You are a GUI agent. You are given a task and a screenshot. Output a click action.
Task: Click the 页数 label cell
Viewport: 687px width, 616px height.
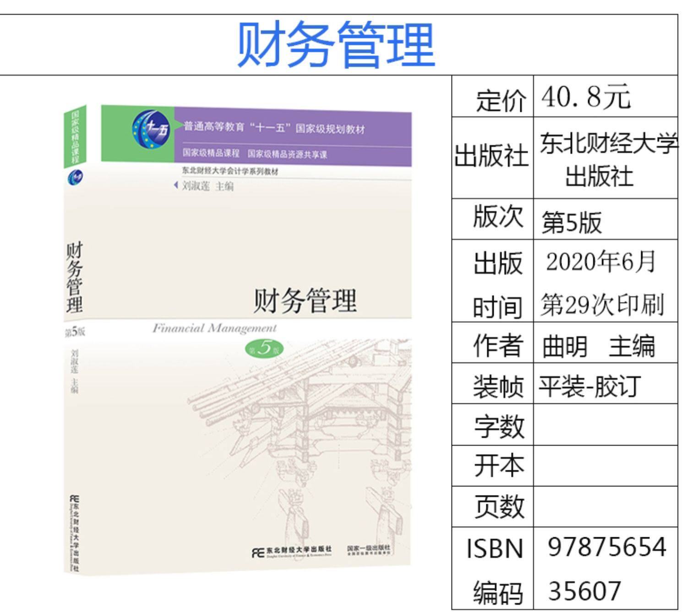coord(493,507)
